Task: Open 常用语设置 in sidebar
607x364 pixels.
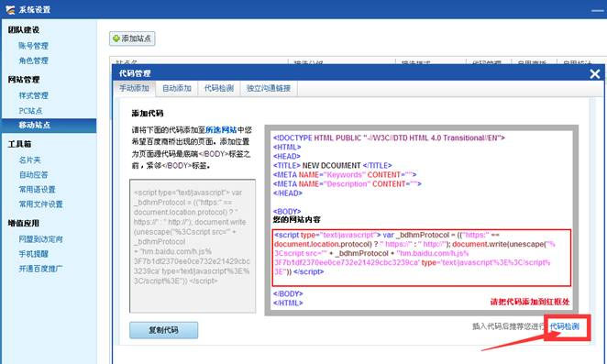Action: click(x=38, y=190)
